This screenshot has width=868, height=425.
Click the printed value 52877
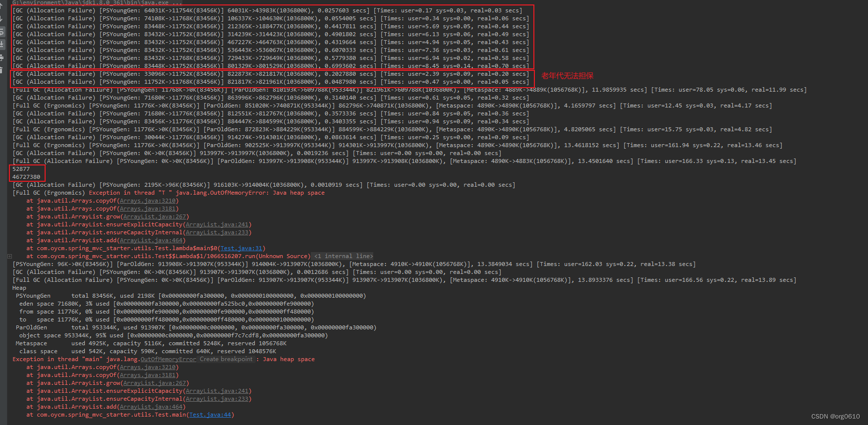(x=21, y=169)
